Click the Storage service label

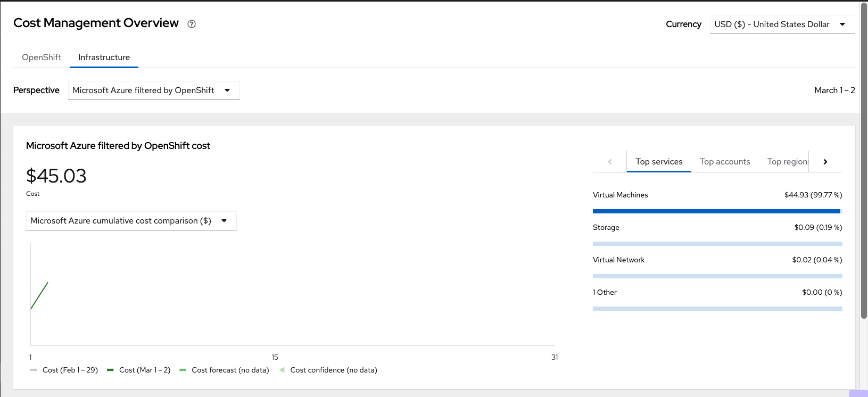[606, 227]
